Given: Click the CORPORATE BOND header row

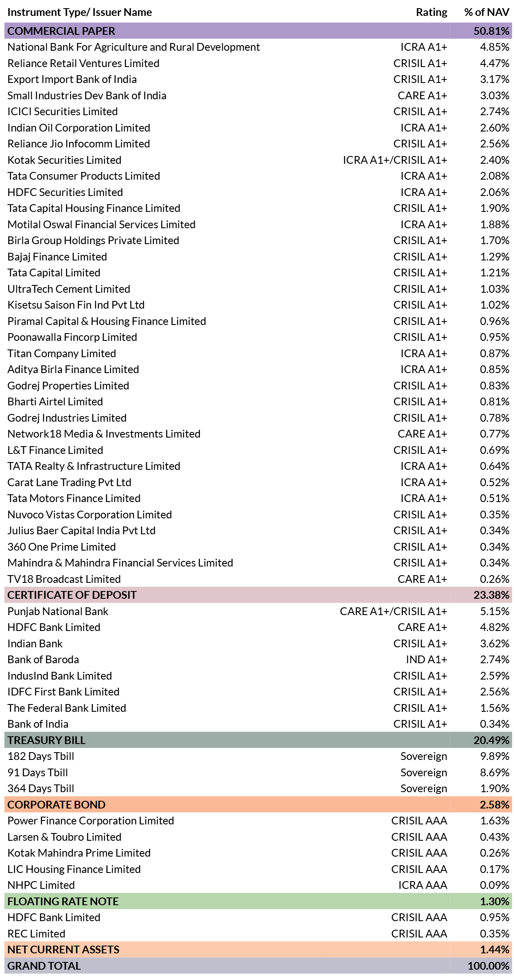Looking at the screenshot, I should (x=258, y=805).
